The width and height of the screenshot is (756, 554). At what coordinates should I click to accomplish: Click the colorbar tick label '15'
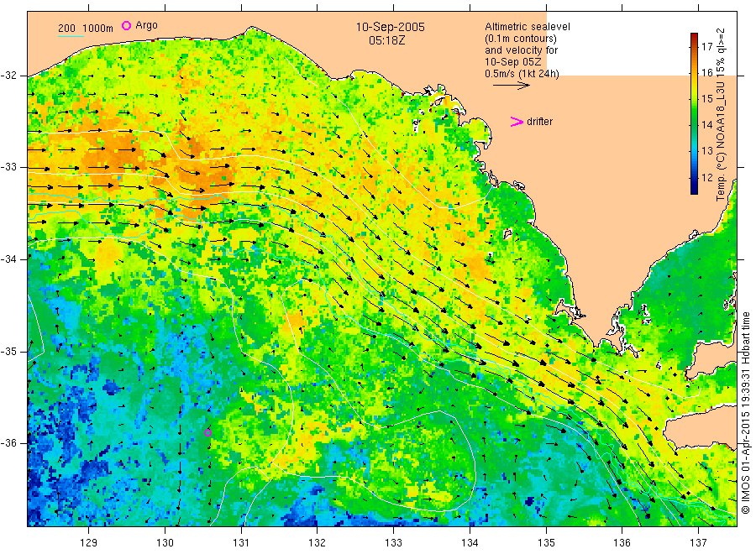click(x=706, y=99)
